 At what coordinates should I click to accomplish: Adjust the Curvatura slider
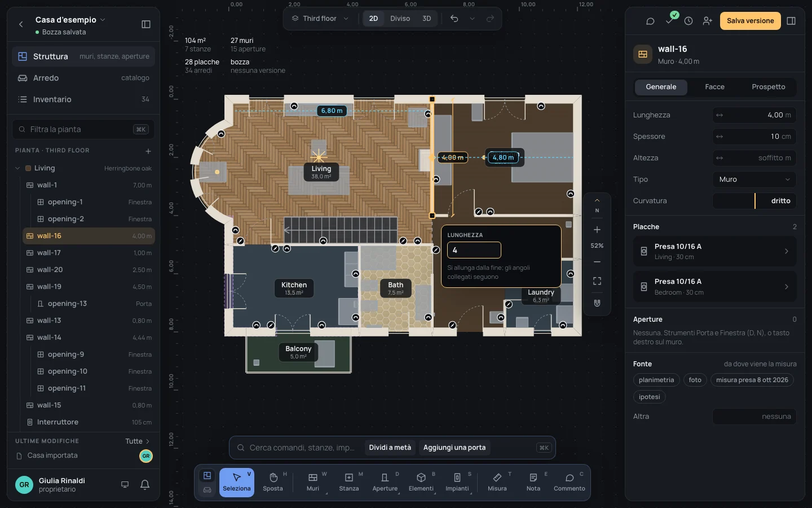[x=754, y=201]
